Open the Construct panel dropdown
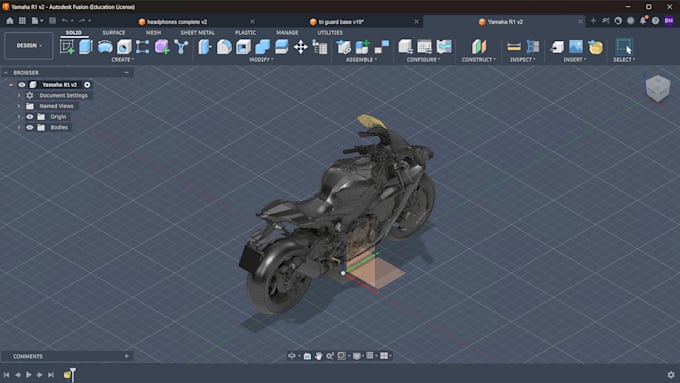 (x=479, y=59)
